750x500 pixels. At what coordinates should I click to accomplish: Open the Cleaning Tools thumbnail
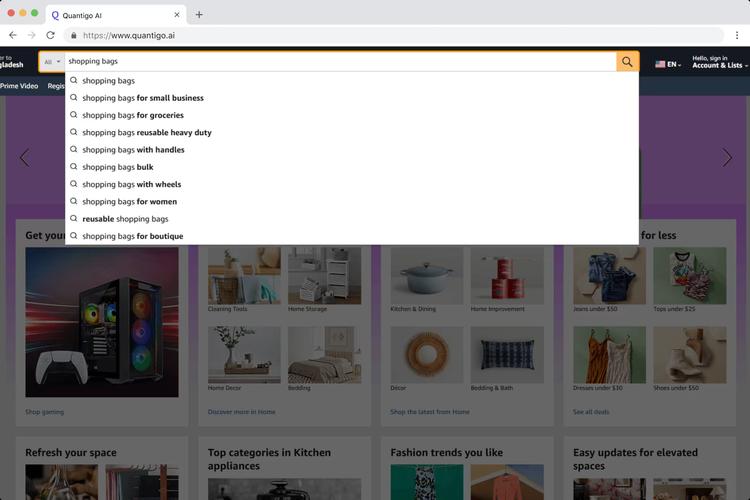point(244,276)
